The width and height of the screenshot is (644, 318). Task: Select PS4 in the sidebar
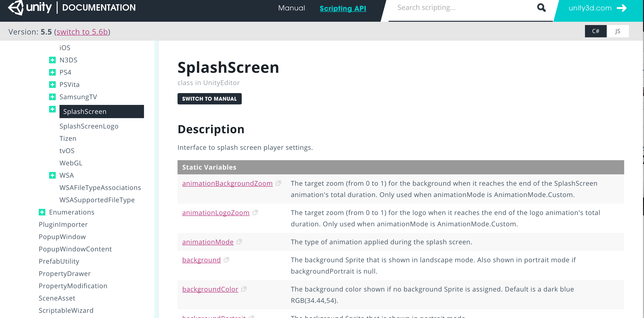(x=65, y=72)
